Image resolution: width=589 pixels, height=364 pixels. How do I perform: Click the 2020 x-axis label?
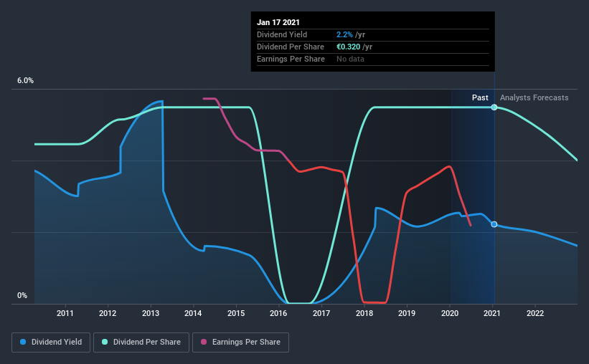point(450,313)
